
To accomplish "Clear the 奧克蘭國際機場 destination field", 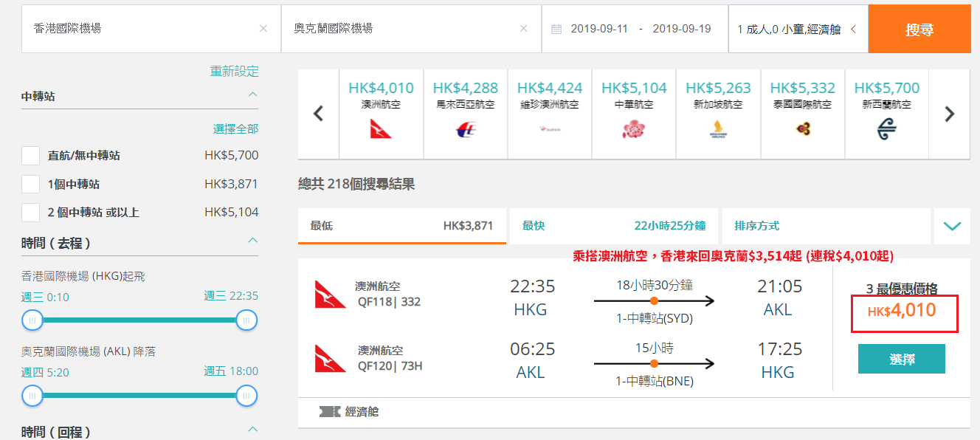I will click(x=524, y=29).
